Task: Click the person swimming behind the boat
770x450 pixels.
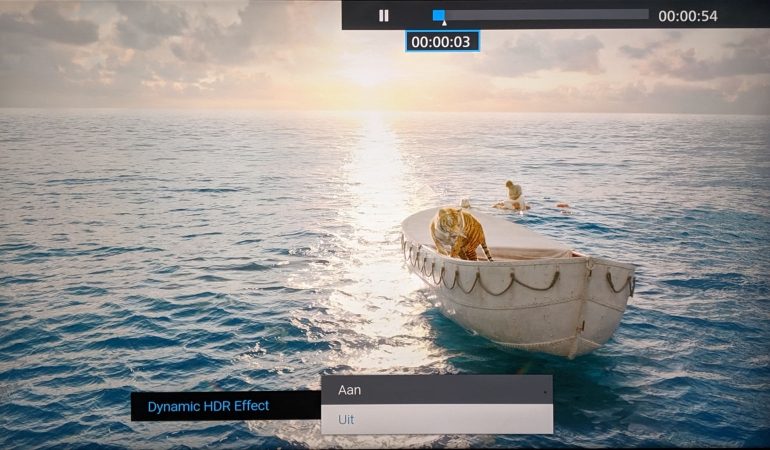Action: pos(514,195)
